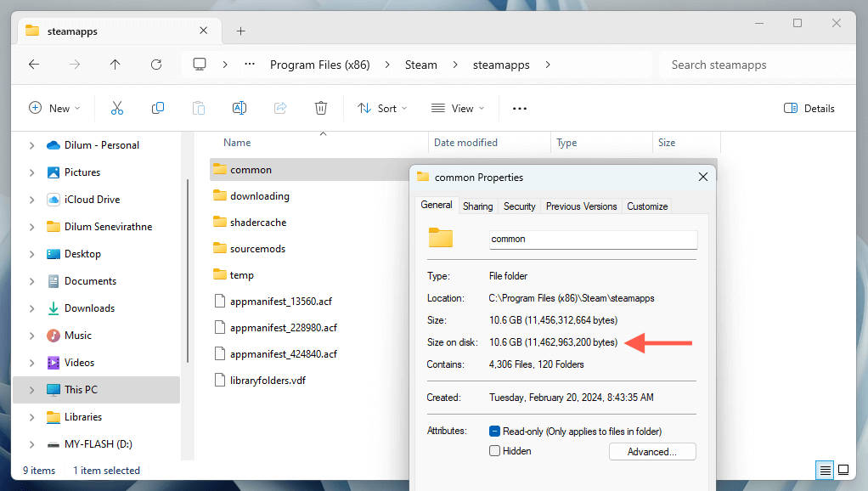Open the Previous Versions tab
The width and height of the screenshot is (868, 491).
(581, 206)
